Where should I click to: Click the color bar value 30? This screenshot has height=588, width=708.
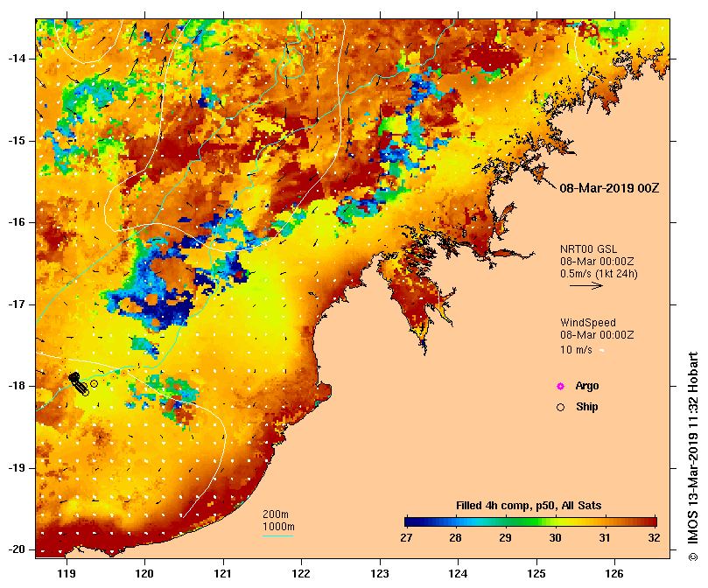point(555,538)
